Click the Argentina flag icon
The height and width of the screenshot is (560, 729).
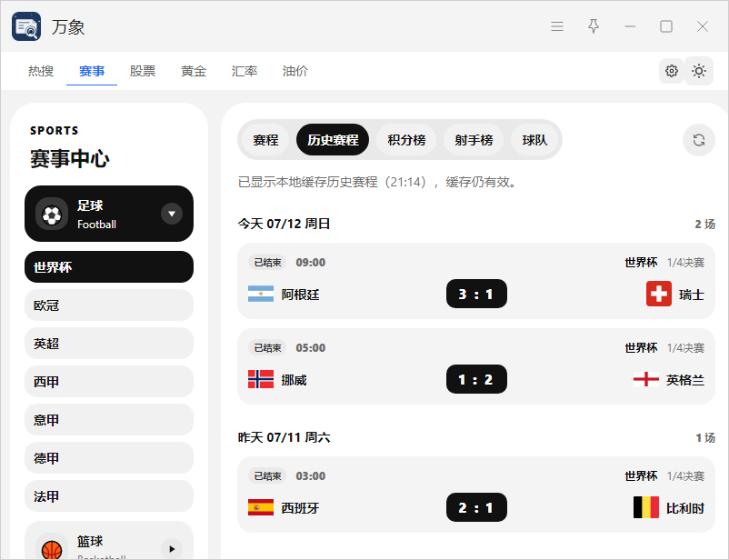[x=261, y=294]
